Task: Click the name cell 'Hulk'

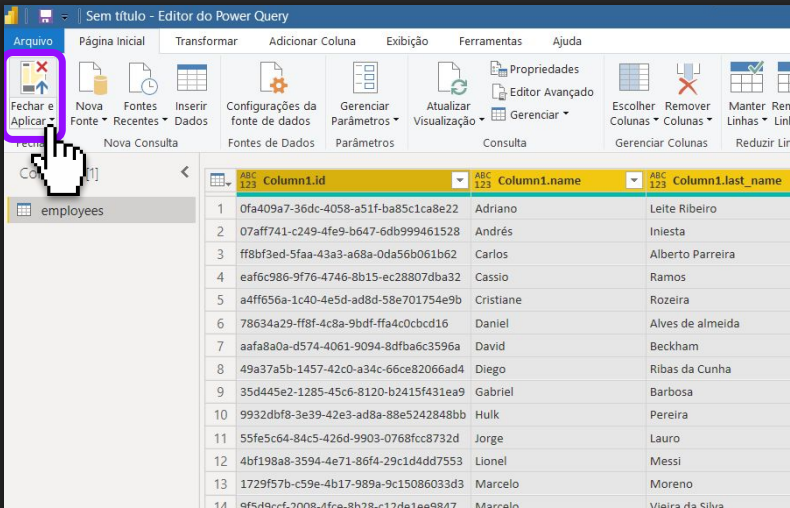Action: [x=558, y=415]
